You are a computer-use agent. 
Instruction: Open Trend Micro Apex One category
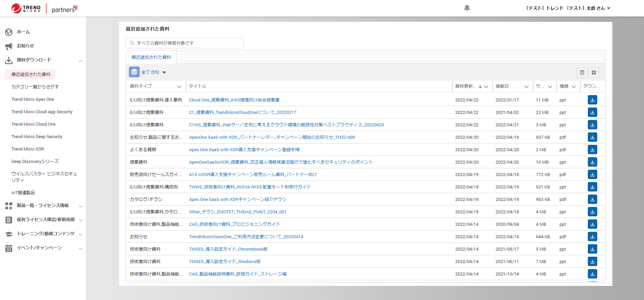point(33,99)
